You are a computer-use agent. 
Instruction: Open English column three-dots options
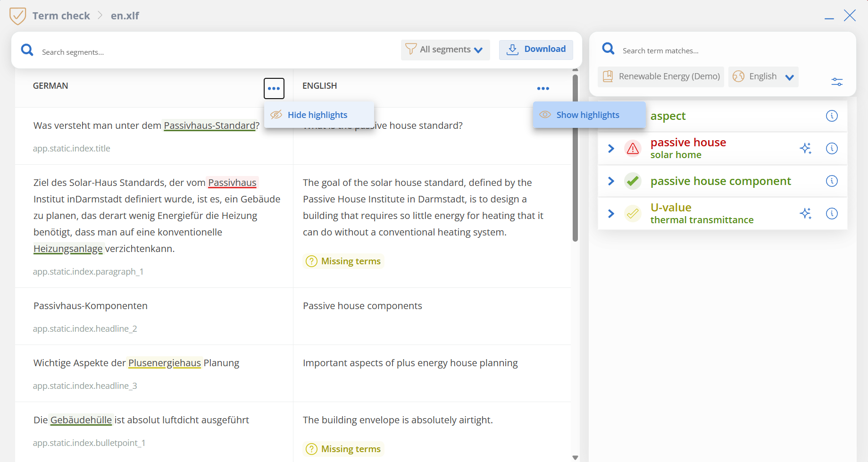[543, 88]
